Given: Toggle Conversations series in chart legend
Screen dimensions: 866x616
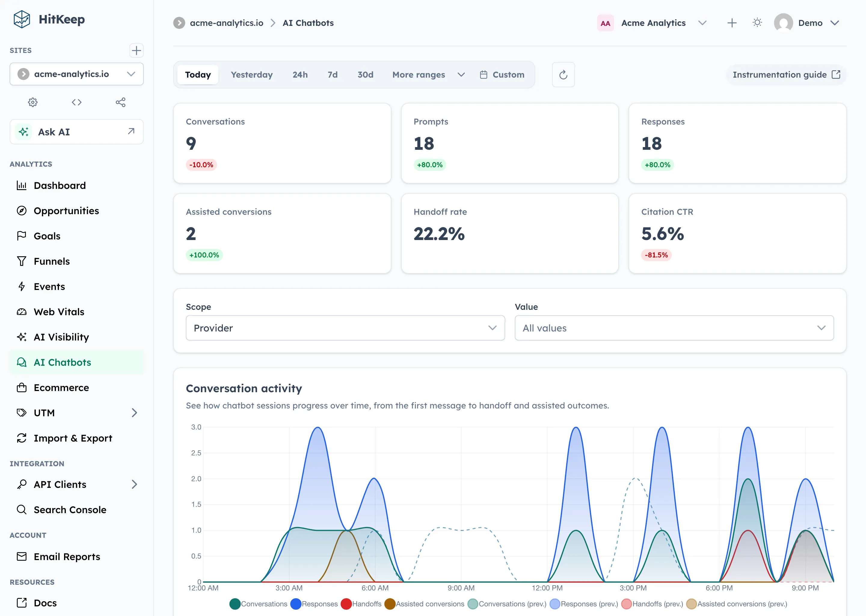Looking at the screenshot, I should pos(259,604).
